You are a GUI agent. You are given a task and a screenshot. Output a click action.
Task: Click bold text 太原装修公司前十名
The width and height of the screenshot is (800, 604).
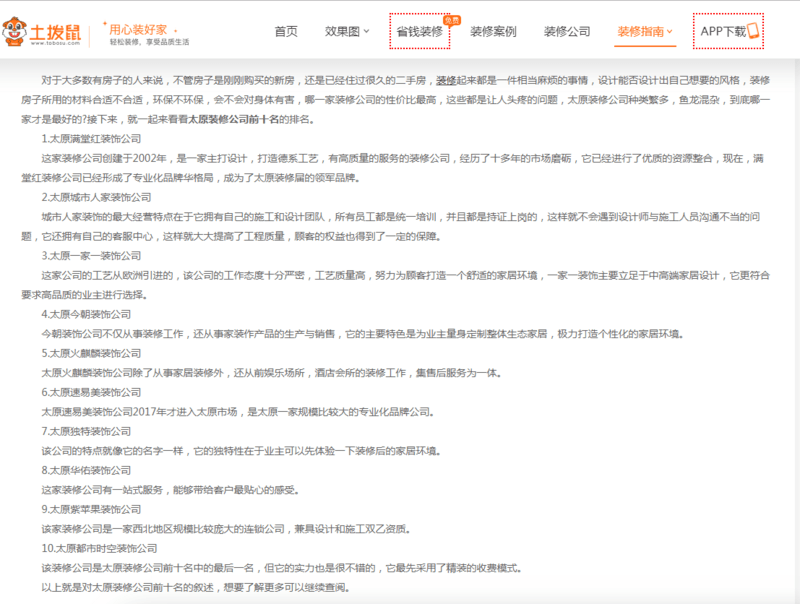tap(234, 119)
